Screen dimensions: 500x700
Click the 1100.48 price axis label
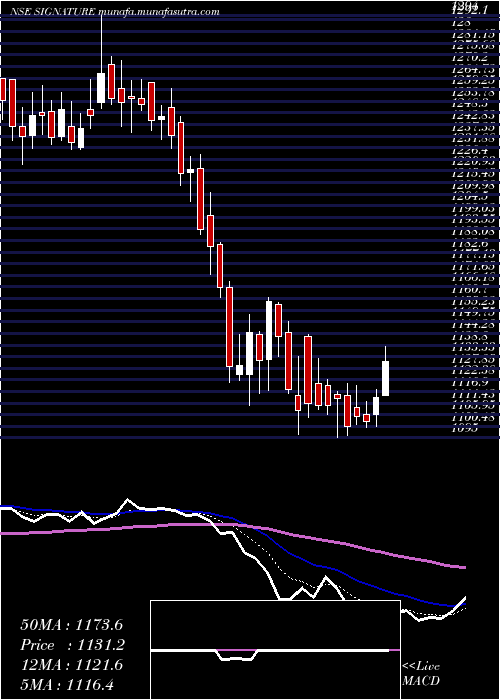(474, 418)
